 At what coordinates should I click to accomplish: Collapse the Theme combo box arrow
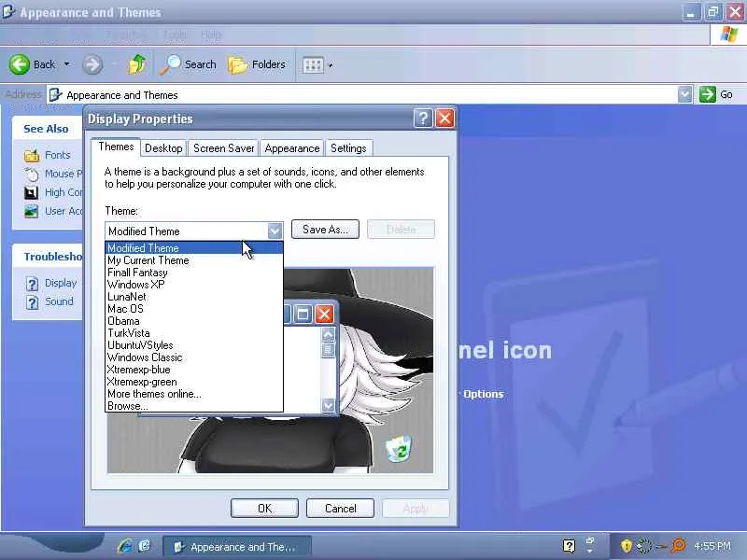point(275,231)
